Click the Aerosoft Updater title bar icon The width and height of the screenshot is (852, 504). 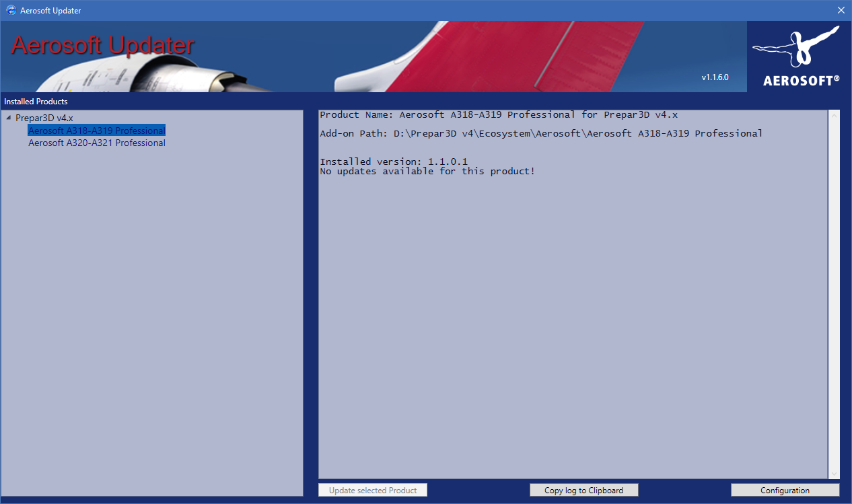click(11, 11)
